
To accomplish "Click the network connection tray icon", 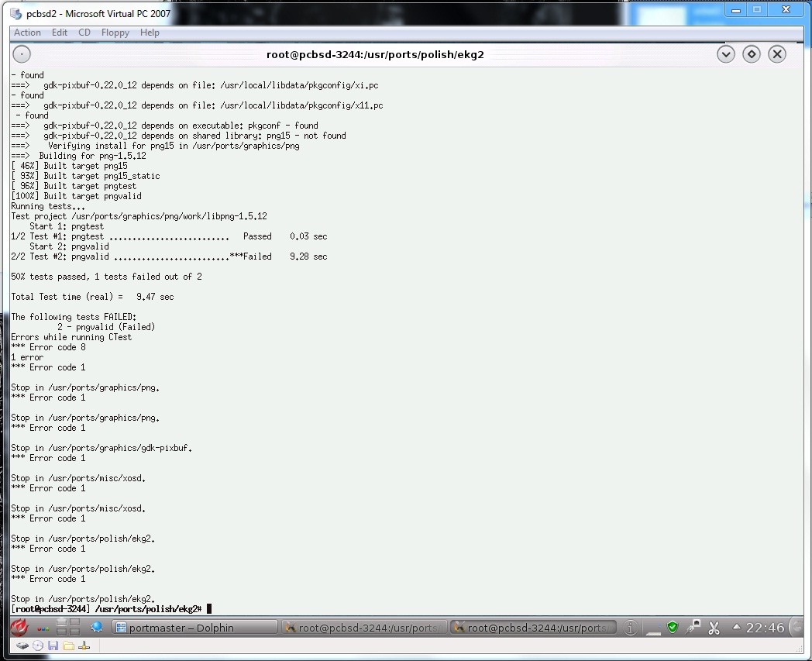I will 693,628.
